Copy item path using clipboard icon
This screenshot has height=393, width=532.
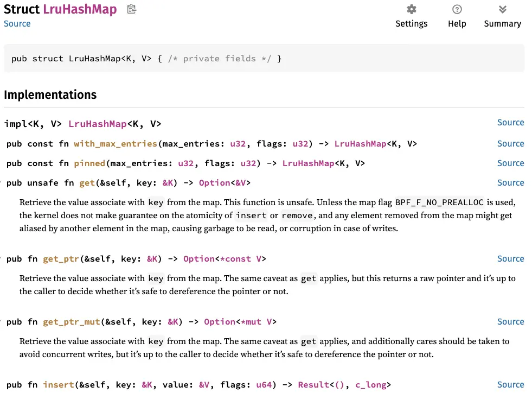(x=131, y=9)
